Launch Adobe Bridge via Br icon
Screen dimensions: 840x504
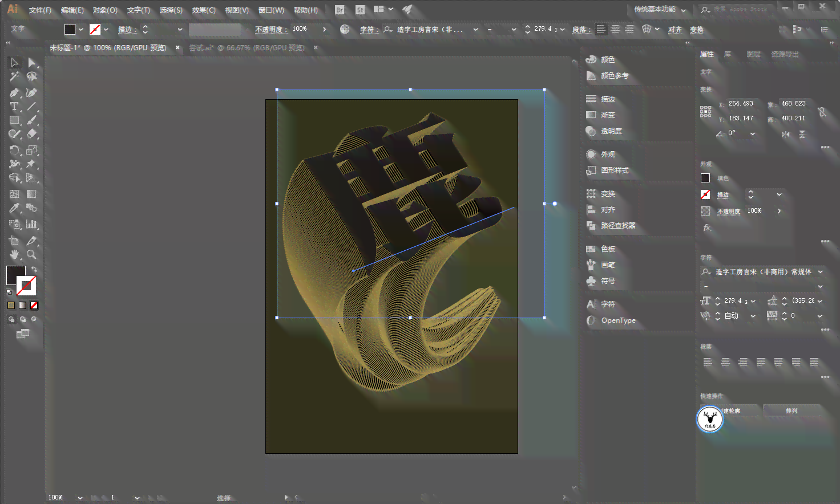tap(340, 10)
